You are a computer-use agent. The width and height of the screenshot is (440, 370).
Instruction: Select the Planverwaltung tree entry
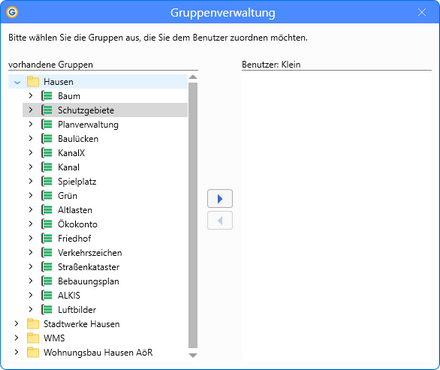pos(88,125)
